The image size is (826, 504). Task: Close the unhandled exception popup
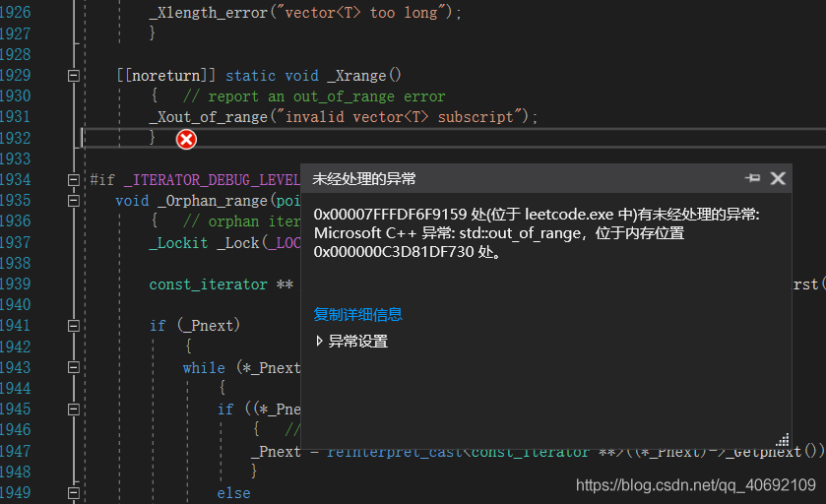[x=778, y=178]
